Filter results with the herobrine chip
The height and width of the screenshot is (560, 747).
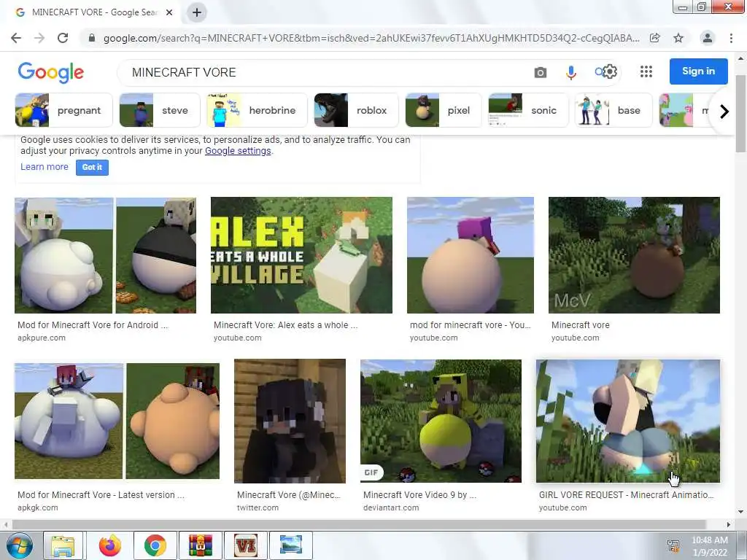257,111
